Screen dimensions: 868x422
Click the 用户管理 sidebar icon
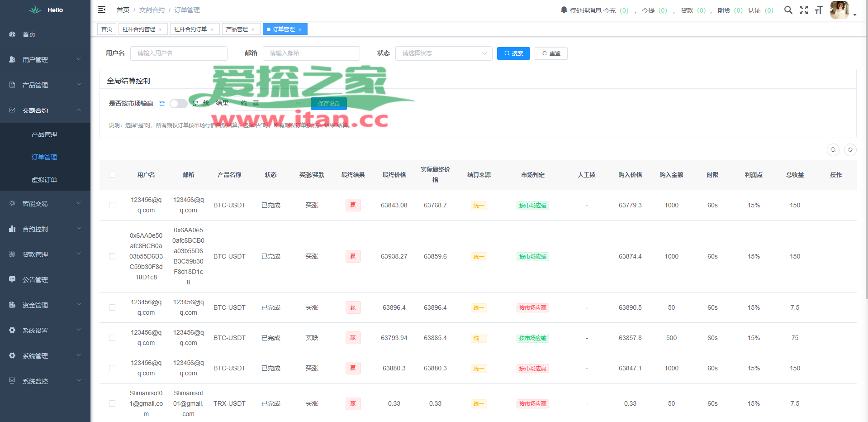[12, 59]
